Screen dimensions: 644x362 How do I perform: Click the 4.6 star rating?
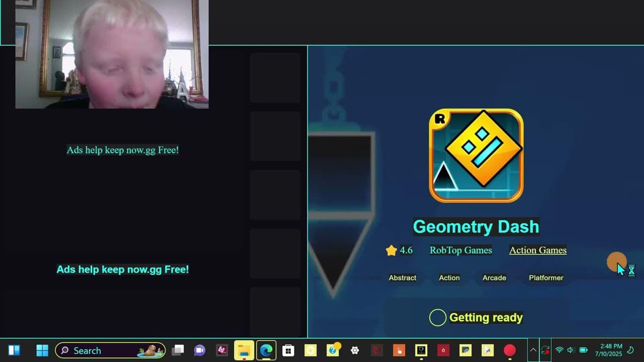399,250
